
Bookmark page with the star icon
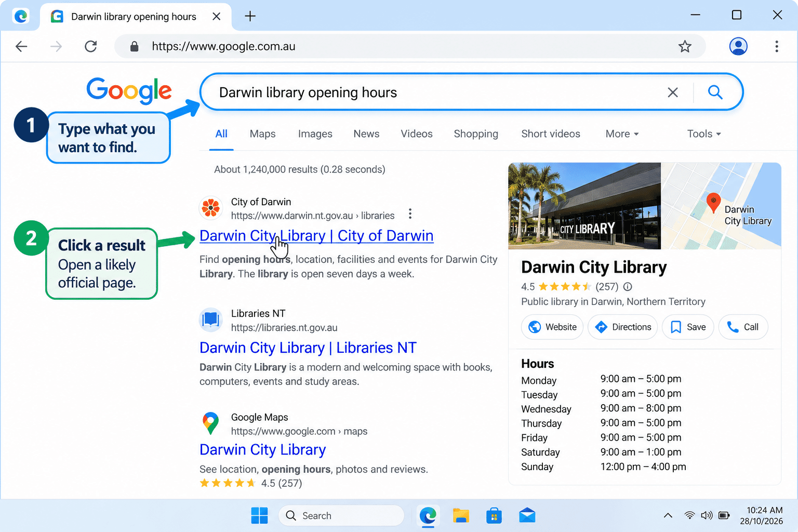(x=685, y=47)
